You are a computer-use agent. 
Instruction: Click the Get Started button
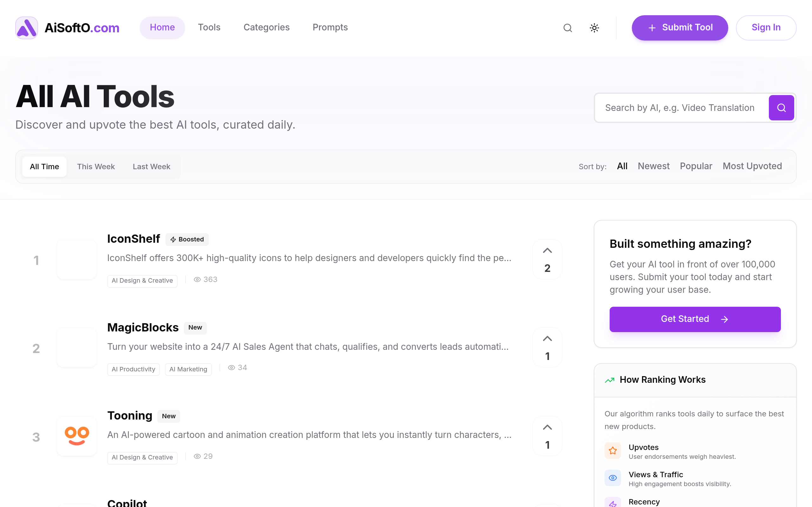[x=695, y=319]
